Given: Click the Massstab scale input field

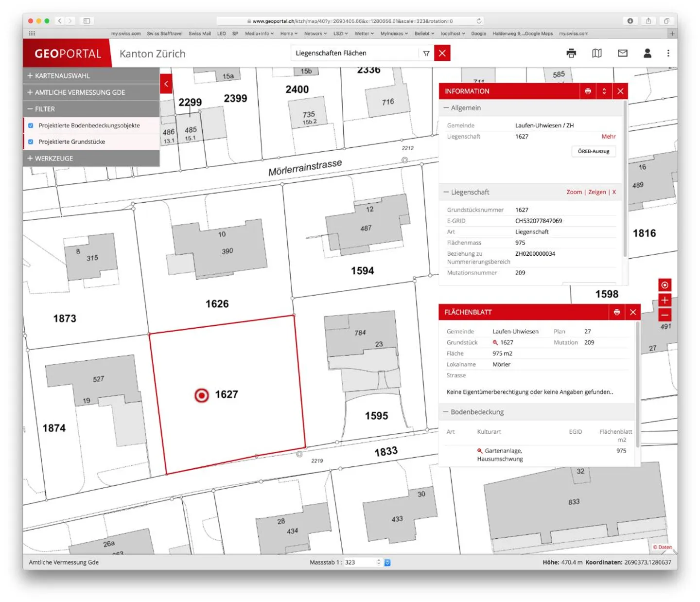Looking at the screenshot, I should click(x=359, y=562).
